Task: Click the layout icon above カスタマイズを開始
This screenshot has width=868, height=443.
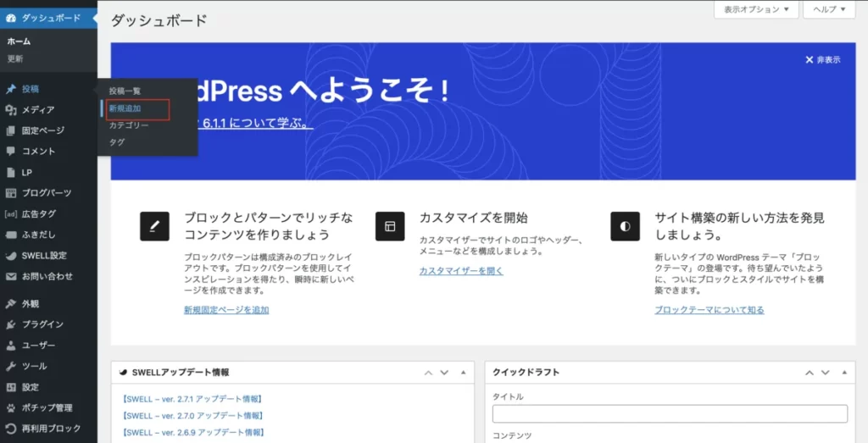Action: click(390, 226)
